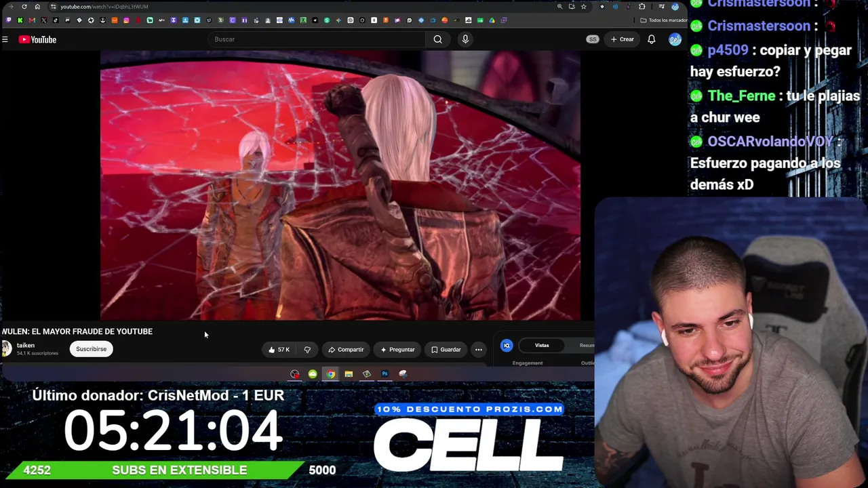The image size is (868, 488).
Task: Open File Explorer from the taskbar
Action: coord(349,374)
